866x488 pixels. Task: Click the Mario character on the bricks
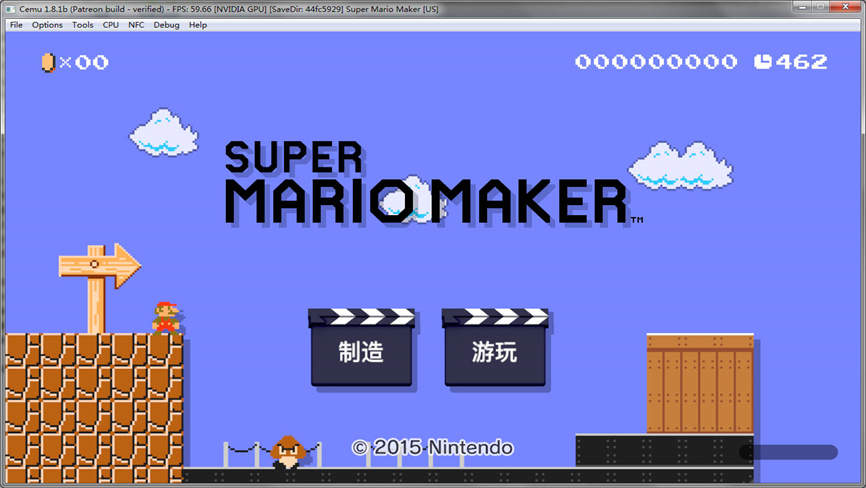click(x=166, y=317)
